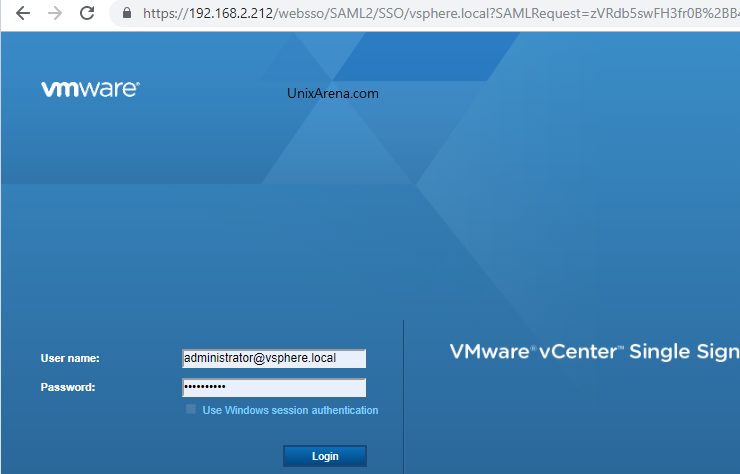Image resolution: width=740 pixels, height=474 pixels.
Task: Click the VMware vCenter Single Sign heading
Action: coord(595,352)
